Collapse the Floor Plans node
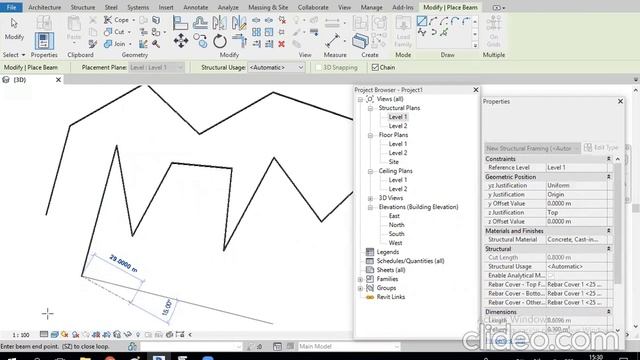The width and height of the screenshot is (640, 360). [370, 135]
